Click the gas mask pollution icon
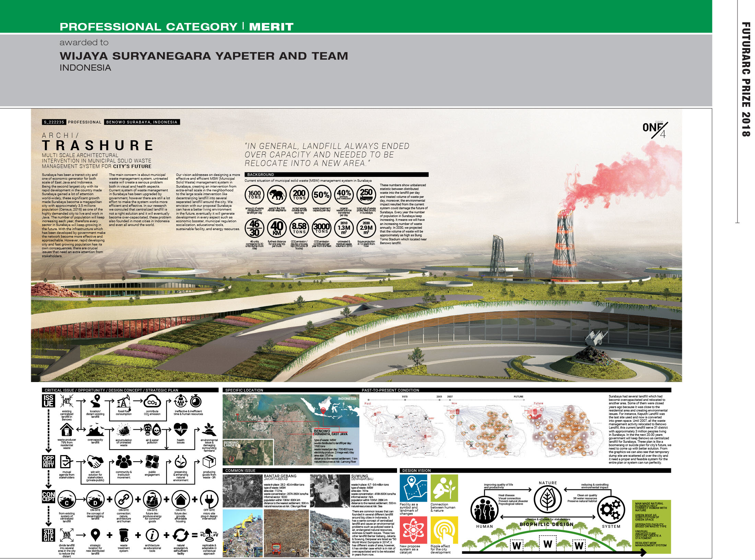 coord(148,430)
